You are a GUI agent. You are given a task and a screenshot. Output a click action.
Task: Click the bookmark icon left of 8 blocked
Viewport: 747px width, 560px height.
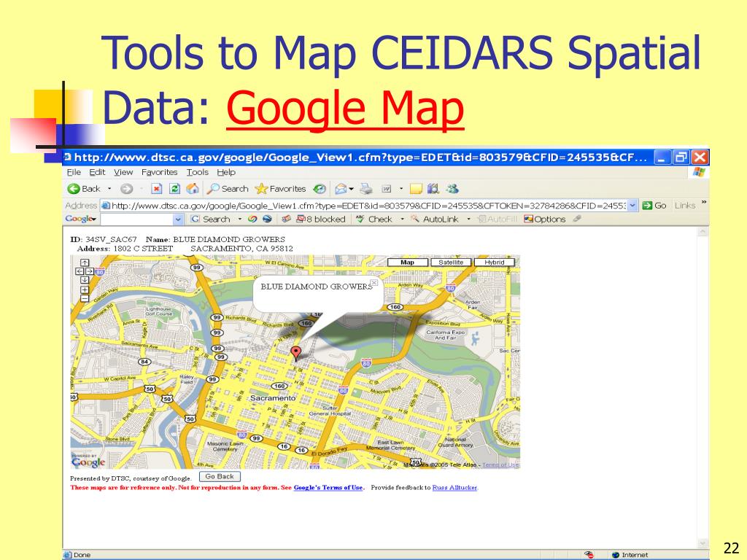[x=286, y=219]
